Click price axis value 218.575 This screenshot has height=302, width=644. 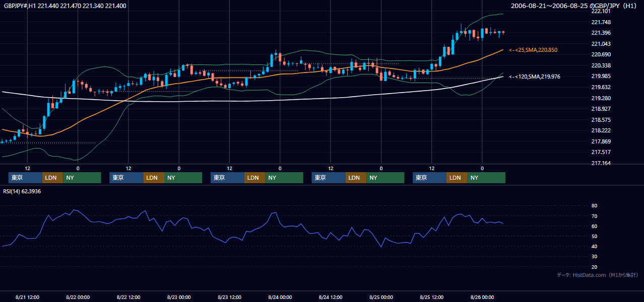pyautogui.click(x=600, y=120)
